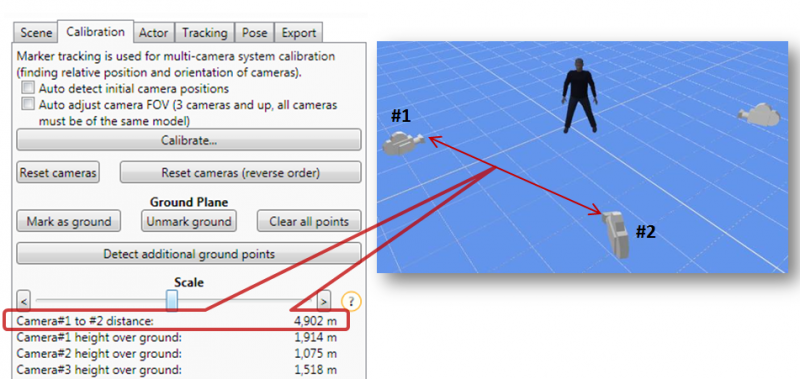Click the Scale slider thumb
The height and width of the screenshot is (379, 800).
click(172, 300)
